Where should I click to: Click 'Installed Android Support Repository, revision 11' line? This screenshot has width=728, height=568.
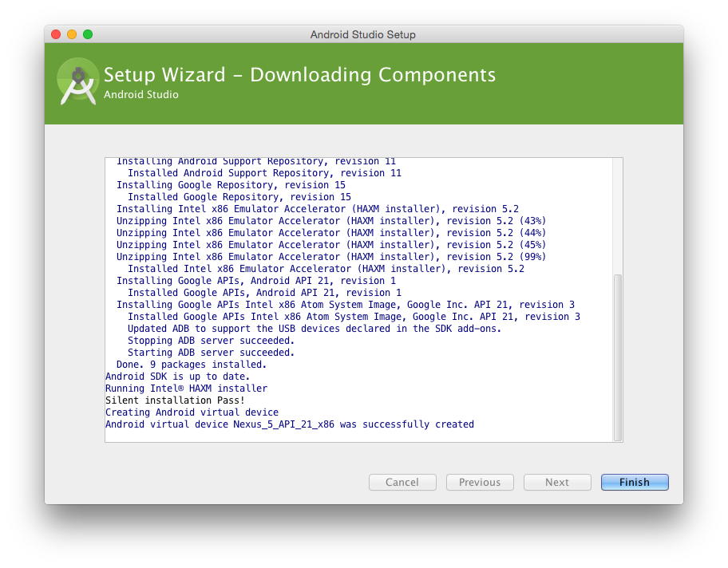point(265,172)
